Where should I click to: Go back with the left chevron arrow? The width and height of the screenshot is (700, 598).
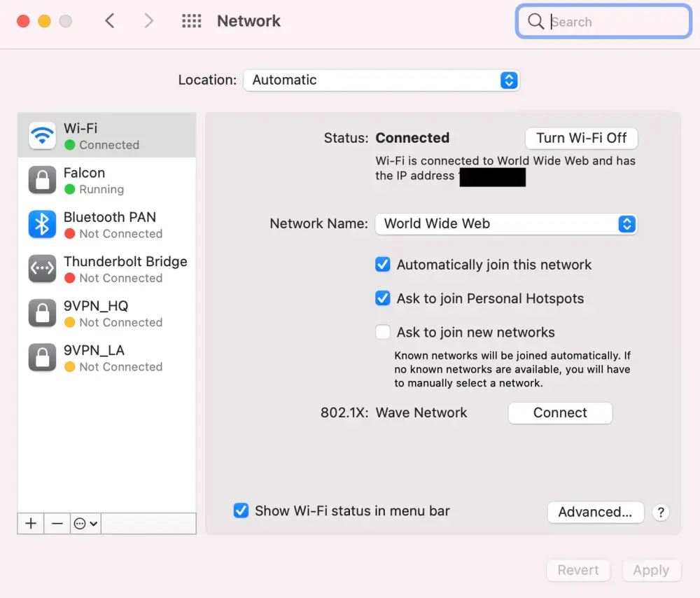point(110,20)
